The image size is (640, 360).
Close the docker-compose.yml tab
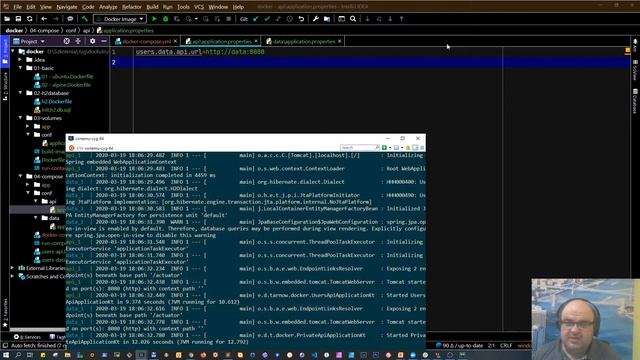coord(176,41)
